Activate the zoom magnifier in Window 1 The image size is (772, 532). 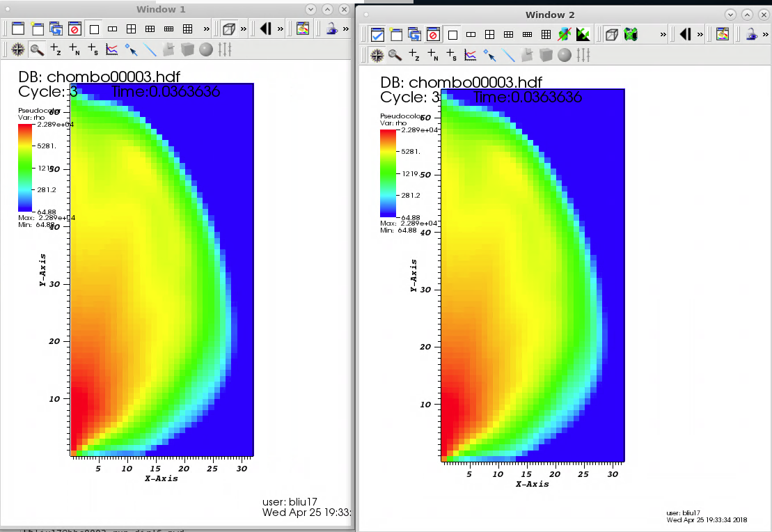[x=37, y=49]
